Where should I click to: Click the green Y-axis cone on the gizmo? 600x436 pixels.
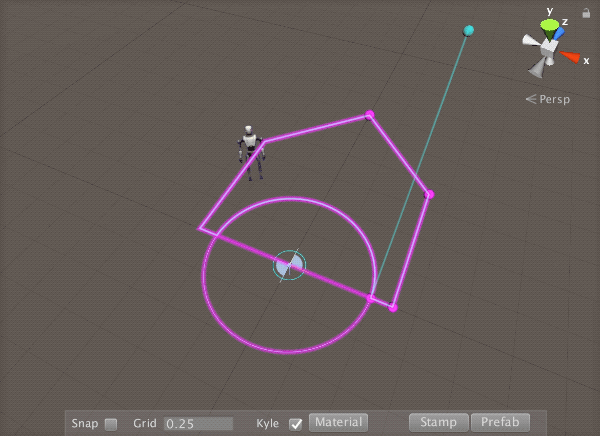(549, 25)
